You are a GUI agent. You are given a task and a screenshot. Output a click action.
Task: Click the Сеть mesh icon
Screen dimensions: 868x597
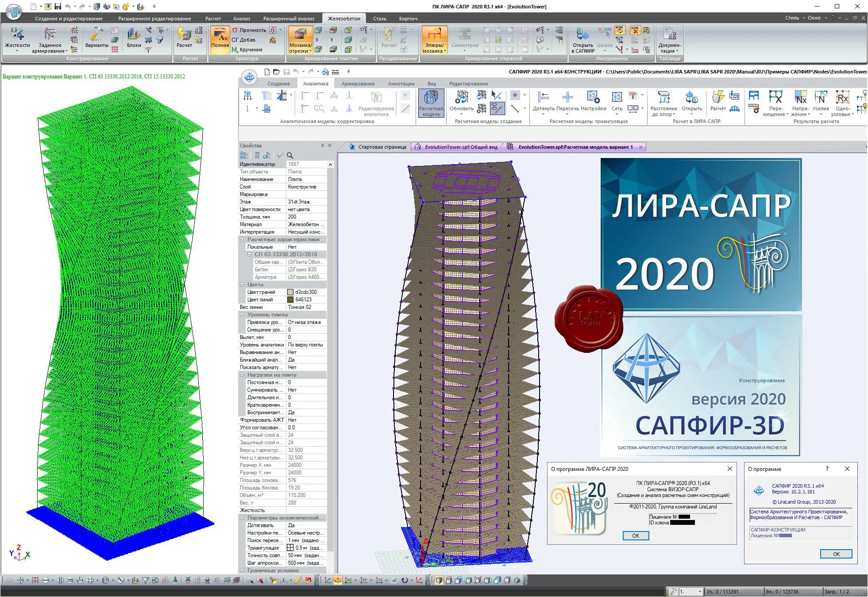[x=617, y=97]
